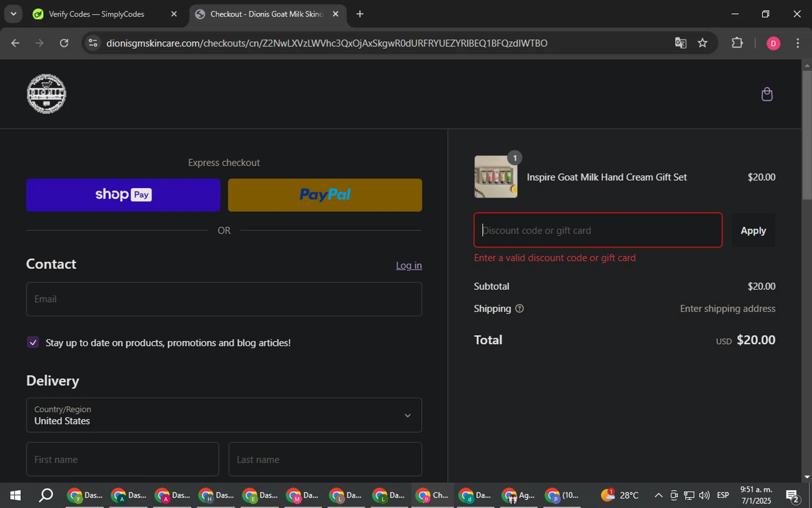Open the volume speaker tray icon
Screen dimensions: 812x508
click(x=704, y=495)
